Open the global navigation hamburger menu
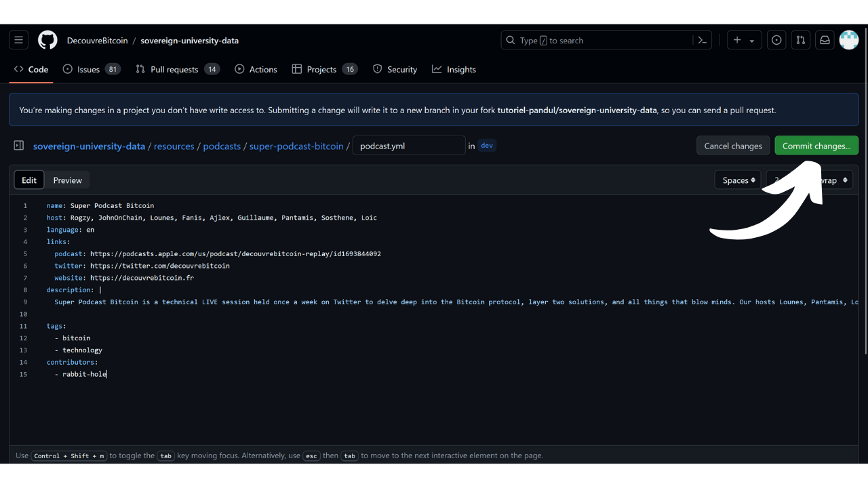 click(x=19, y=41)
